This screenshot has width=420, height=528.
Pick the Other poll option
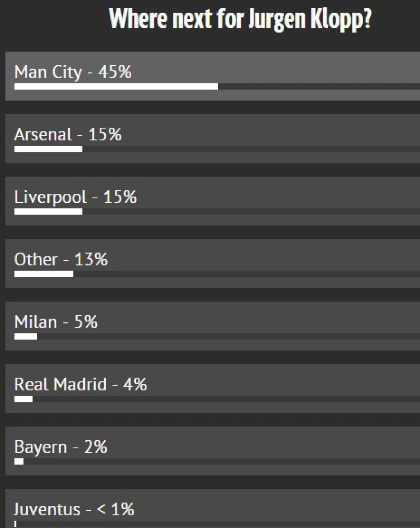tap(212, 264)
